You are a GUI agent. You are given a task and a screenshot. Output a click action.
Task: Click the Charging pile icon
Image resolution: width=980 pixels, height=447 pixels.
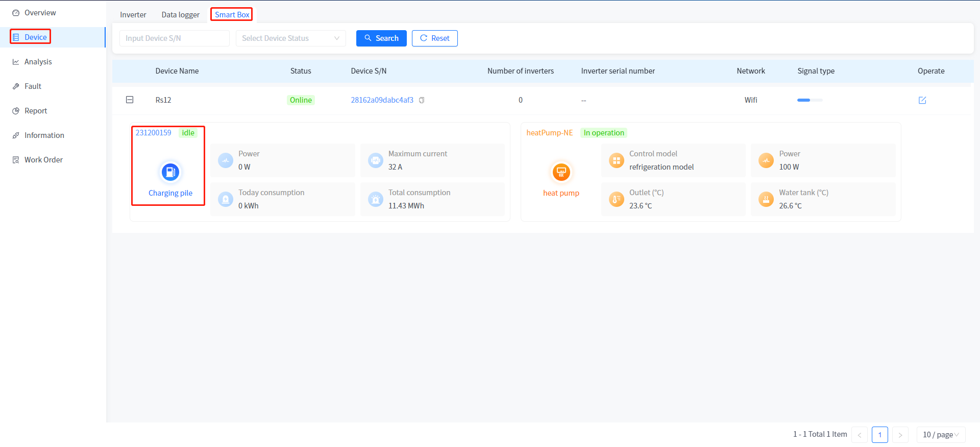click(x=170, y=172)
